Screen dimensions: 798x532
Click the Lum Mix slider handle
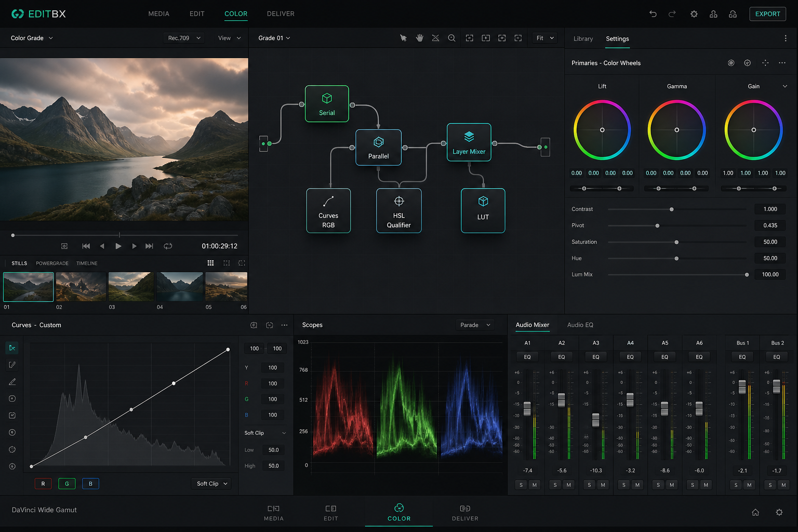coord(747,275)
